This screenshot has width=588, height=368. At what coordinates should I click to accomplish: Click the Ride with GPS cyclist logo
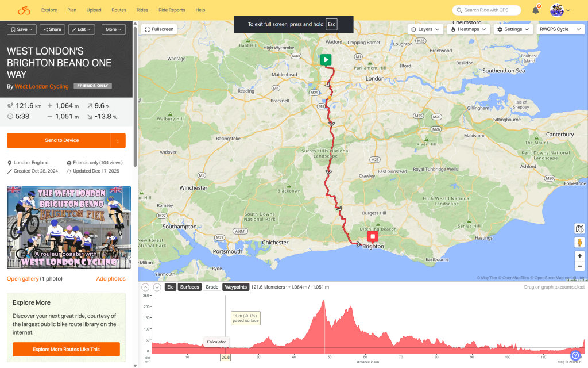pyautogui.click(x=24, y=10)
